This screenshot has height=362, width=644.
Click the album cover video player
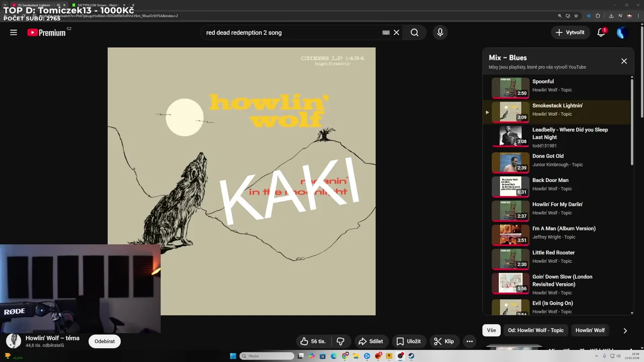point(242,182)
